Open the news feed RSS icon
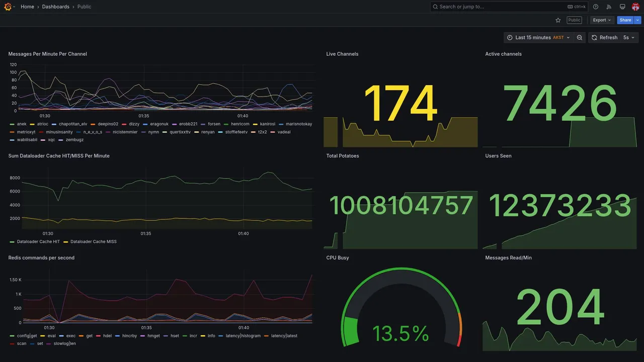Viewport: 644px width, 362px height. pyautogui.click(x=609, y=7)
